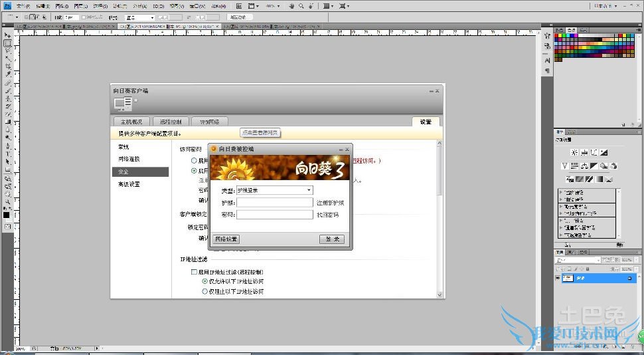Screen dimensions: 644x355
Task: Select the Horizontal Type tool
Action: pyautogui.click(x=7, y=153)
